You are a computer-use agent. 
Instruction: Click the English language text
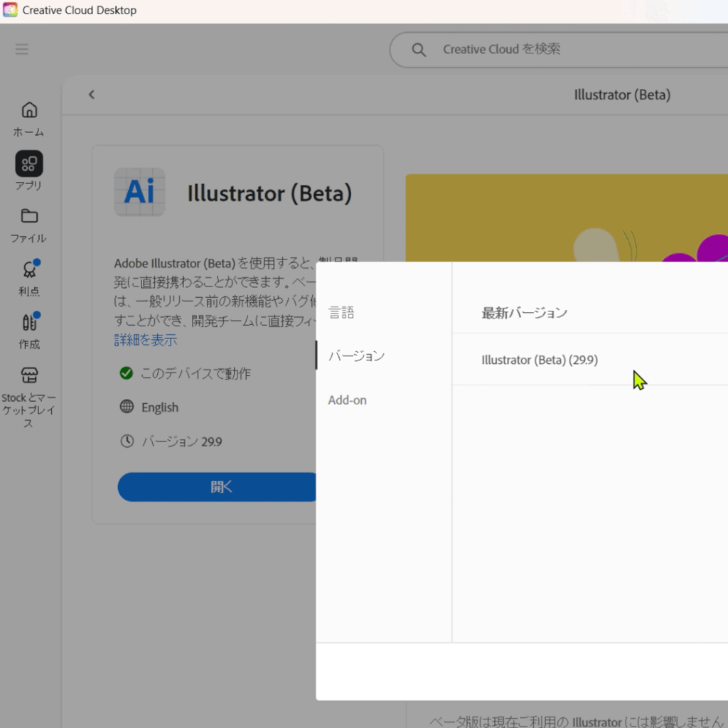click(x=160, y=407)
